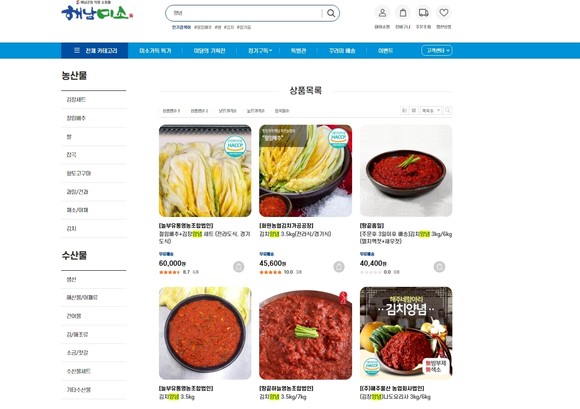Add the 45,600 won item to cart
580x409 pixels.
pos(339,267)
